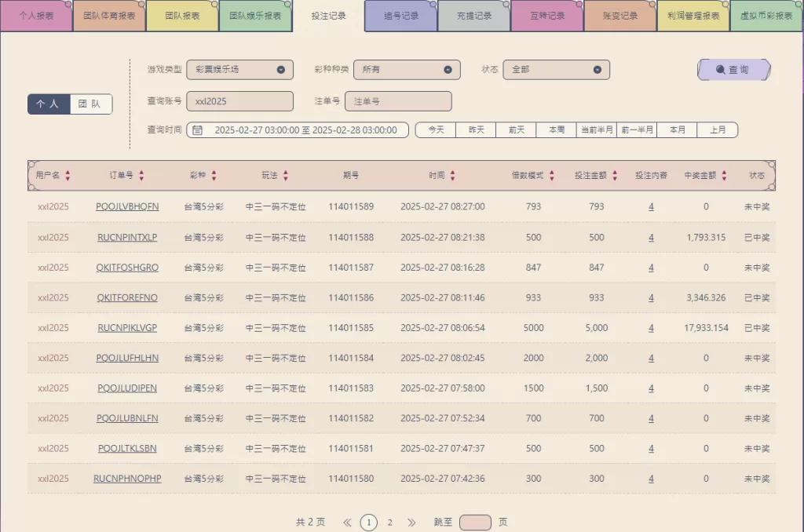Open order link PQOJLUDIPEN
The height and width of the screenshot is (532, 804).
pyautogui.click(x=127, y=388)
